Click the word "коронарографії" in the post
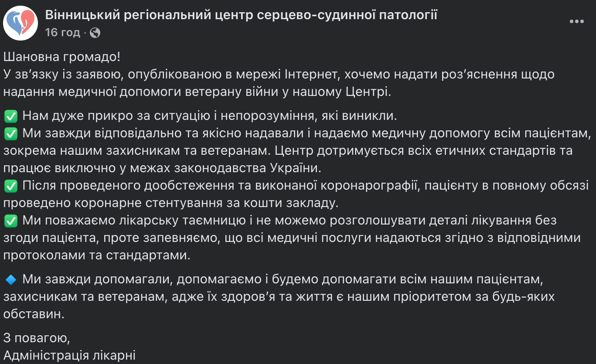The image size is (596, 364). (370, 186)
